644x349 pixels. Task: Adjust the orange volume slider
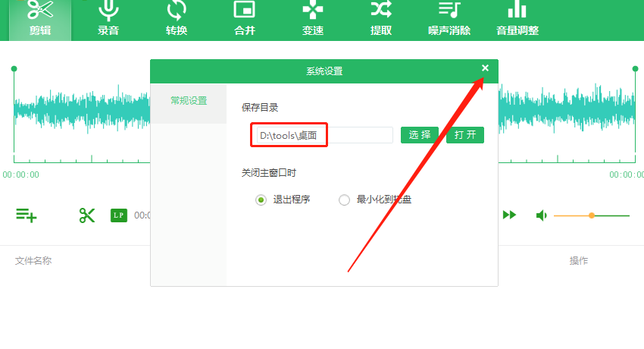pyautogui.click(x=592, y=215)
